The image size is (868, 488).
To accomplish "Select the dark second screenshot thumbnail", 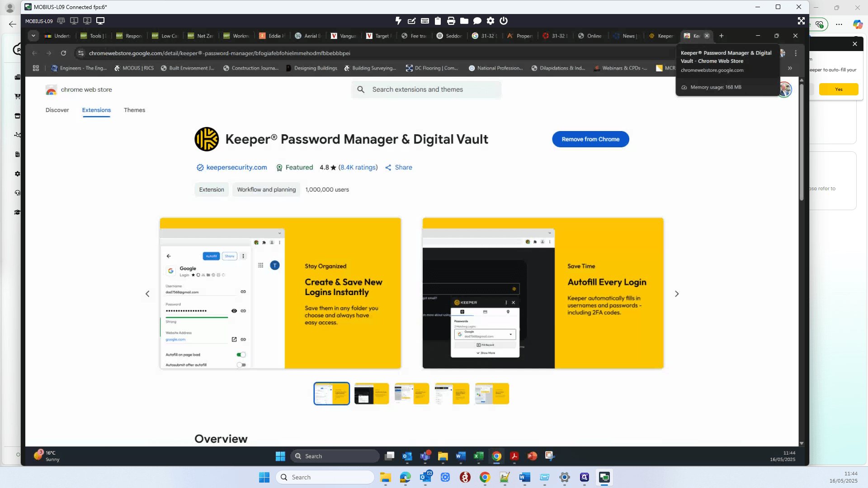I will click(x=372, y=394).
